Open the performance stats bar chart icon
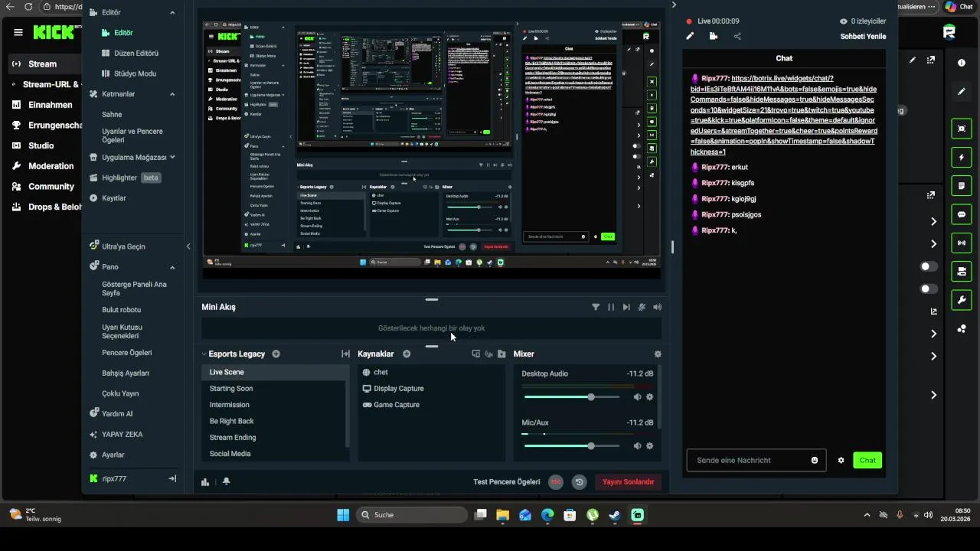This screenshot has width=980, height=551. (x=205, y=482)
